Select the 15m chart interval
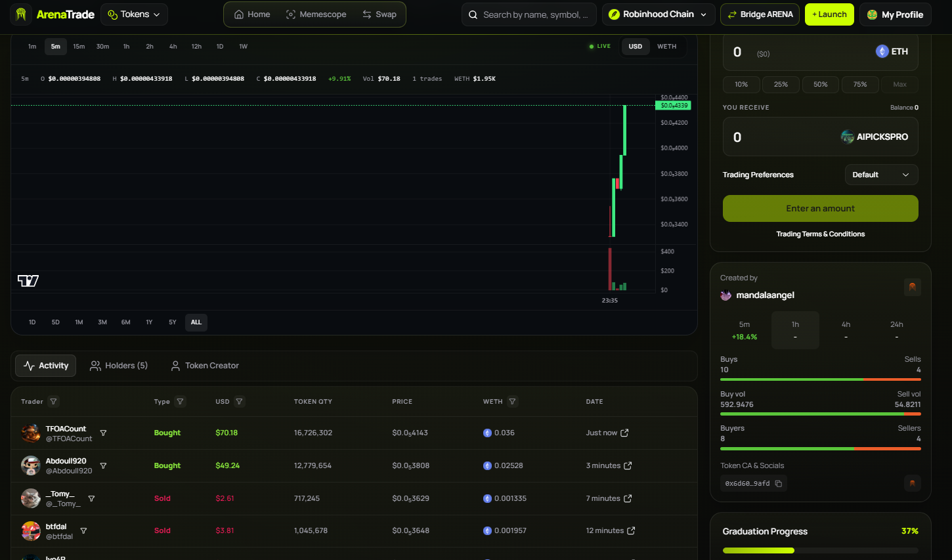This screenshot has height=560, width=952. click(x=79, y=47)
